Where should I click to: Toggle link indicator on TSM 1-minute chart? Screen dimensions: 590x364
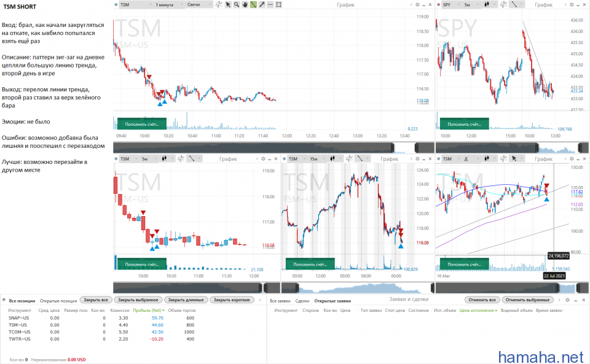click(116, 5)
